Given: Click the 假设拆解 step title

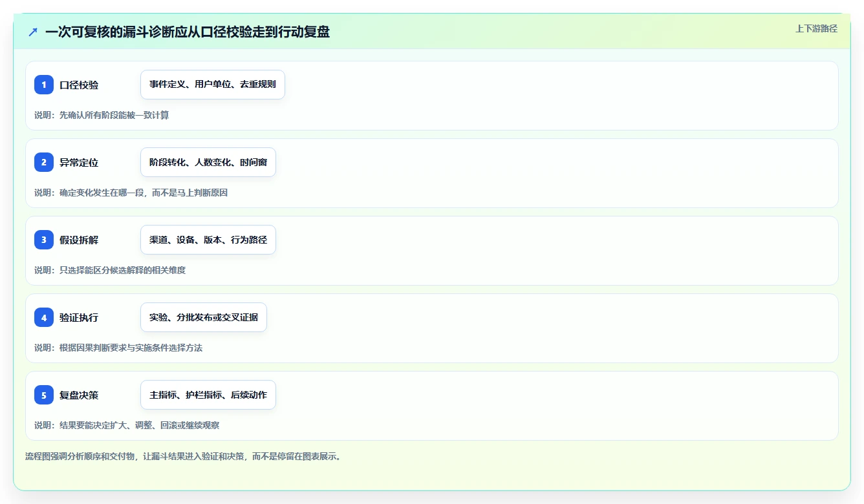Looking at the screenshot, I should click(x=79, y=240).
